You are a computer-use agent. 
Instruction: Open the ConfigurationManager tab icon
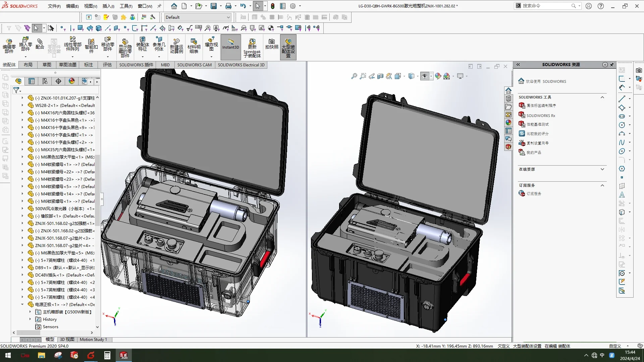click(45, 81)
